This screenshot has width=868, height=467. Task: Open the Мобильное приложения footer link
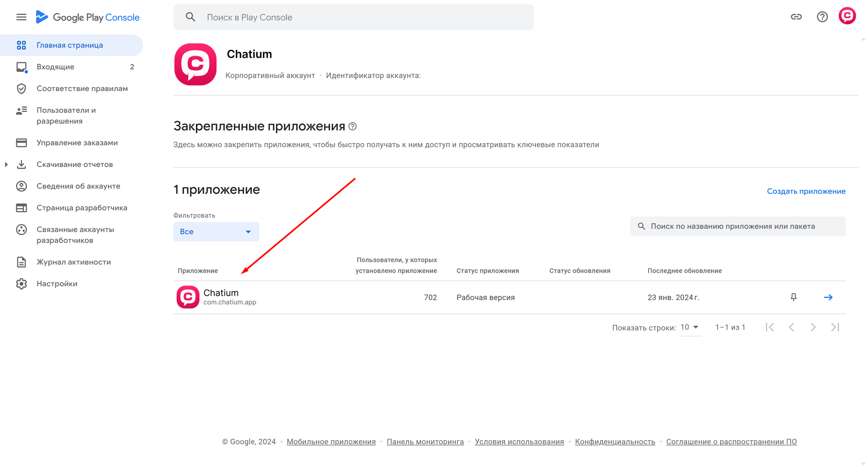pos(331,441)
